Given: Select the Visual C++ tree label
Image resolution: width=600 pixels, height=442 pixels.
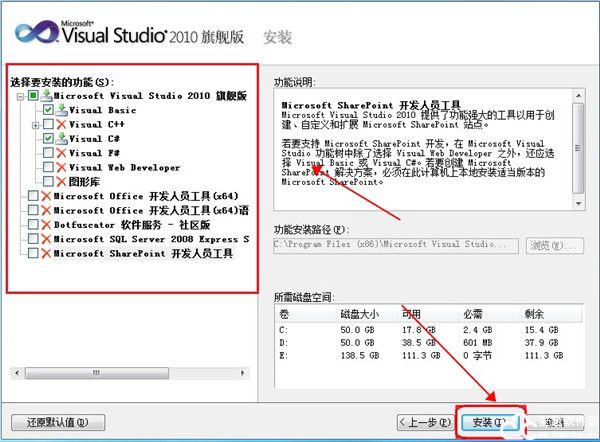Looking at the screenshot, I should [97, 124].
